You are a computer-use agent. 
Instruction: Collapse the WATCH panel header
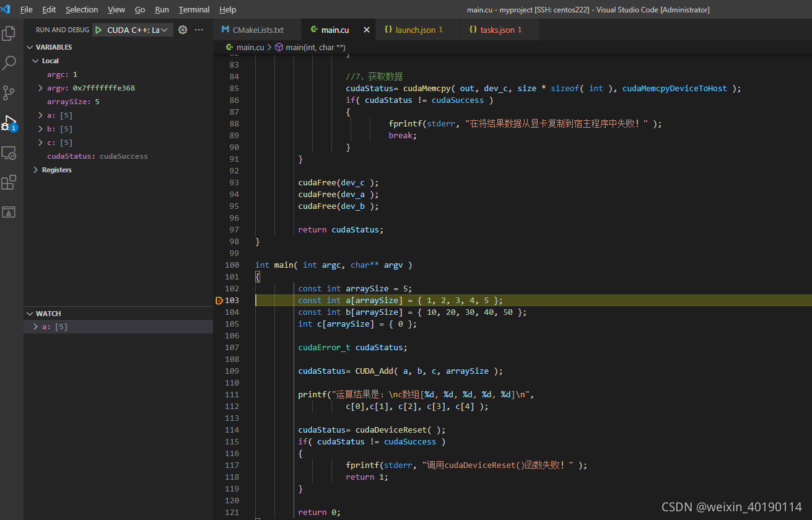(x=48, y=314)
